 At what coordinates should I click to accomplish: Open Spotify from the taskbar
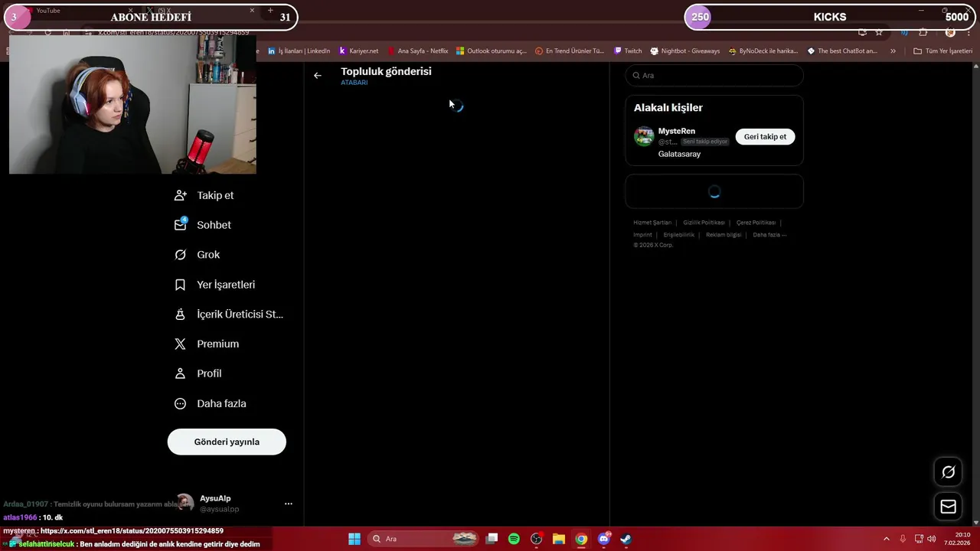(x=514, y=539)
